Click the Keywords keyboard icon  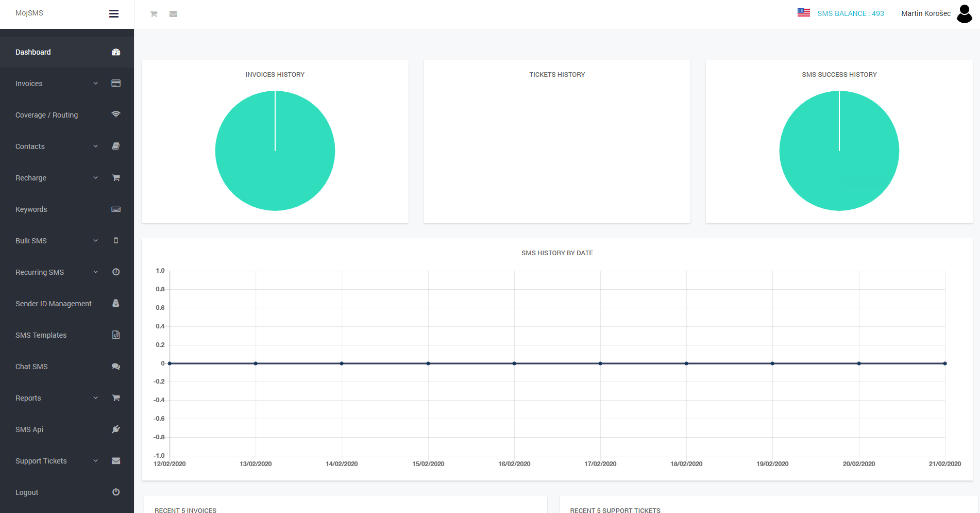tap(116, 209)
